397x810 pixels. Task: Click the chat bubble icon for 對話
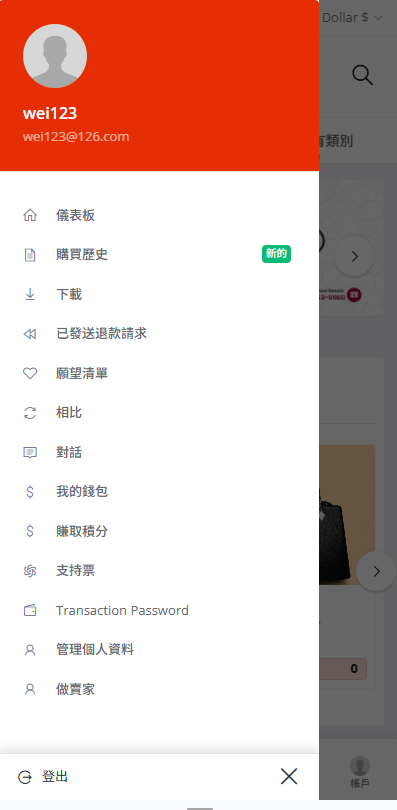(30, 453)
